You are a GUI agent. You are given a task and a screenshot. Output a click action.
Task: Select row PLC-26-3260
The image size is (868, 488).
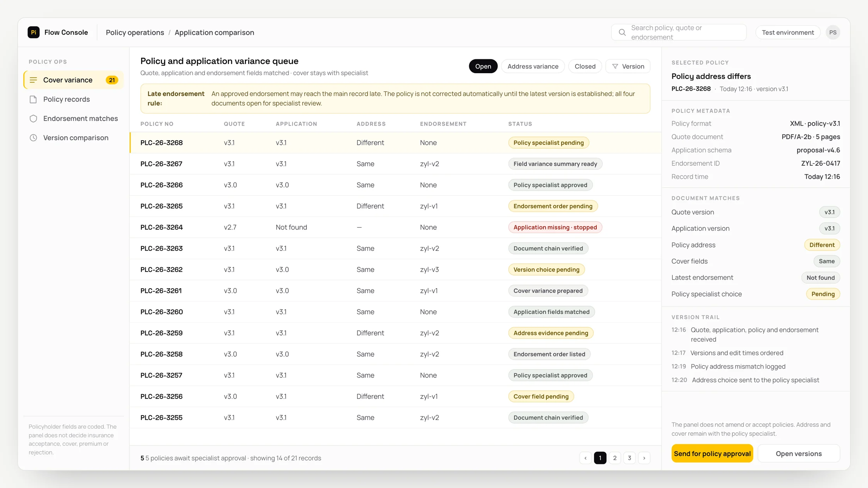(395, 312)
